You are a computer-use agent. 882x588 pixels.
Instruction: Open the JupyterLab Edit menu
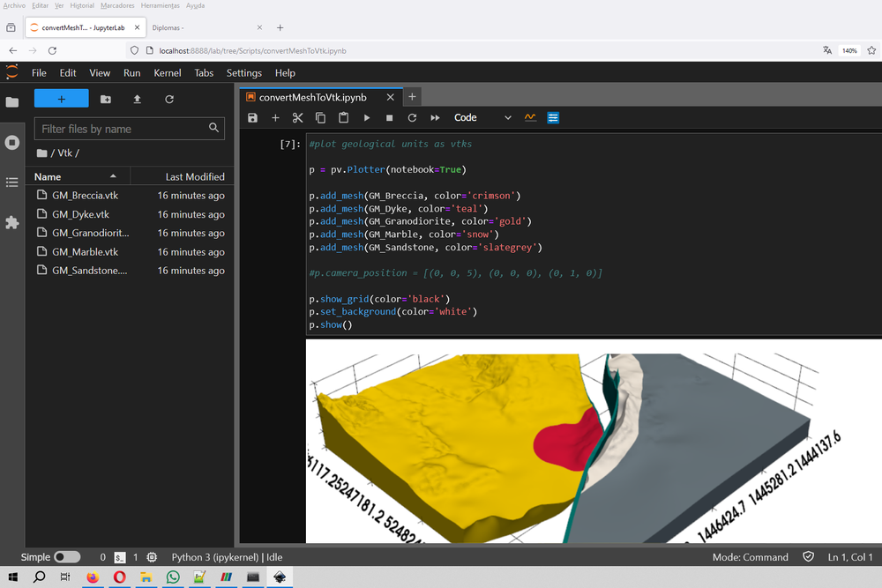pos(68,73)
